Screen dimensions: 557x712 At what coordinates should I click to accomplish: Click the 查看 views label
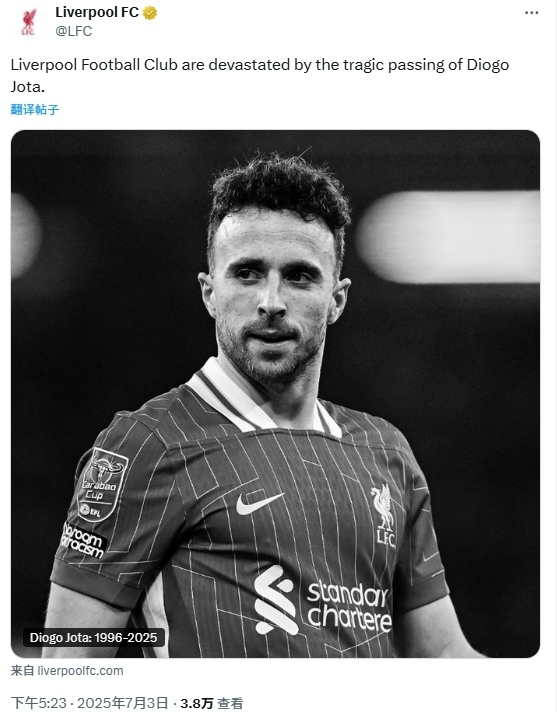click(230, 703)
